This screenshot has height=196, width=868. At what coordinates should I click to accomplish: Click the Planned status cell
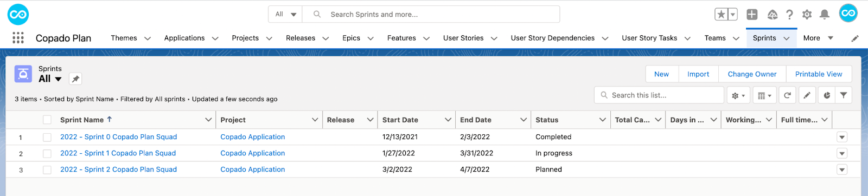point(548,169)
